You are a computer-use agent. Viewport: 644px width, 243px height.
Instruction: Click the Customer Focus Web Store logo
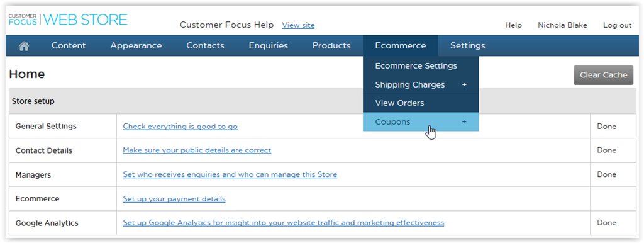68,20
